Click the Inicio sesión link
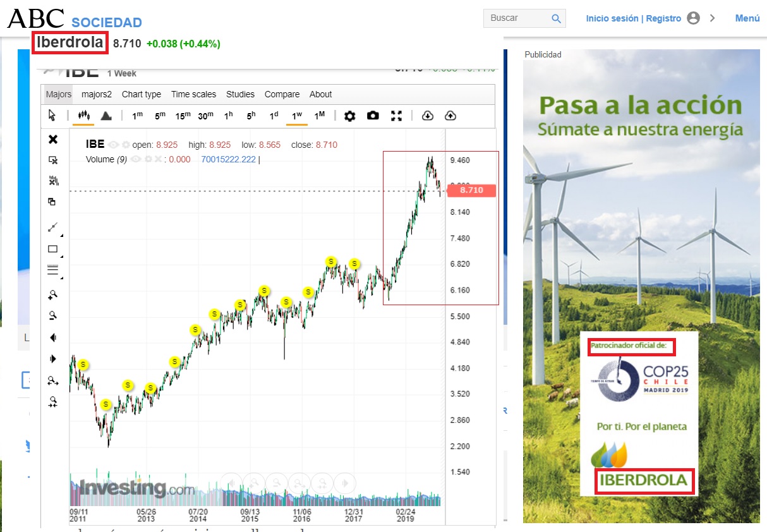Image resolution: width=767 pixels, height=532 pixels. click(612, 18)
